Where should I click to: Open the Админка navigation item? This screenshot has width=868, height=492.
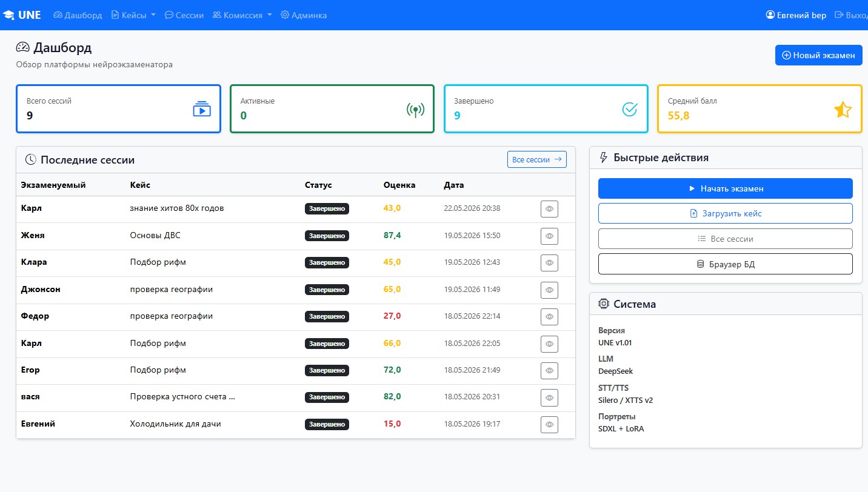click(304, 15)
